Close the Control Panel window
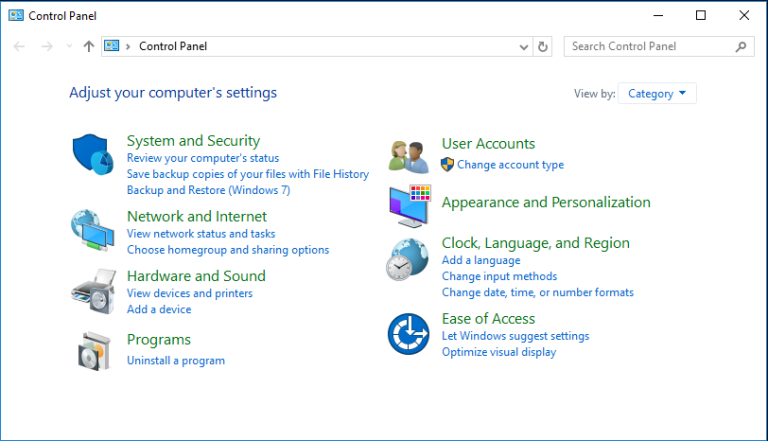 coord(744,16)
